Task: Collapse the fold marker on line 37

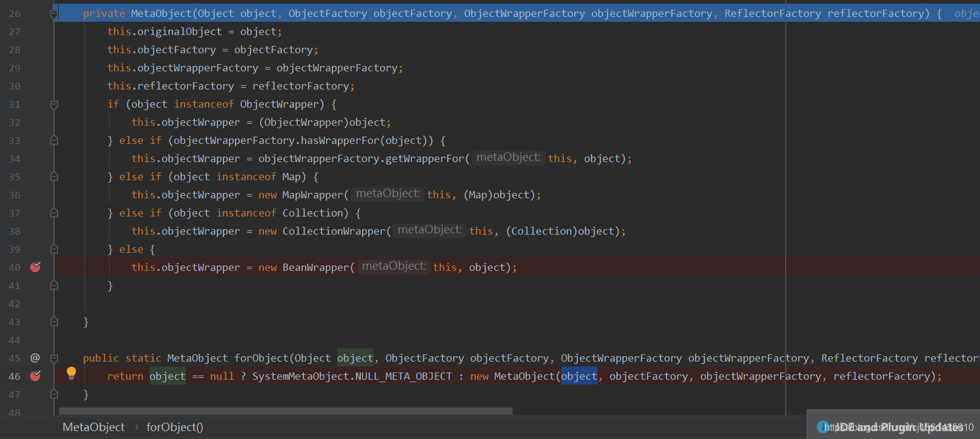Action: click(x=54, y=213)
